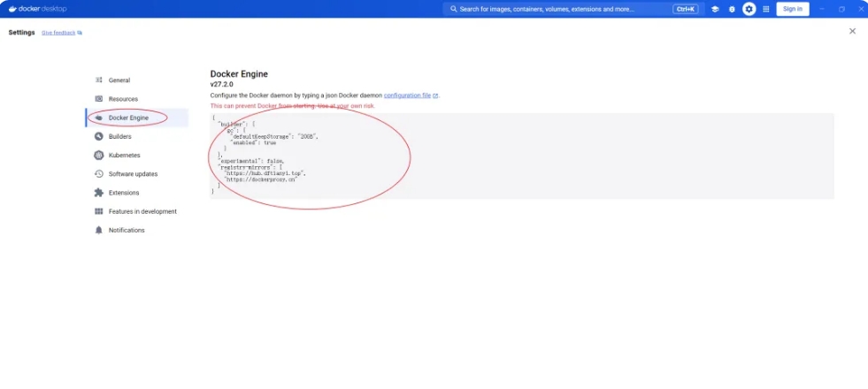The height and width of the screenshot is (389, 868).
Task: Open the configuration file link
Action: click(x=407, y=95)
